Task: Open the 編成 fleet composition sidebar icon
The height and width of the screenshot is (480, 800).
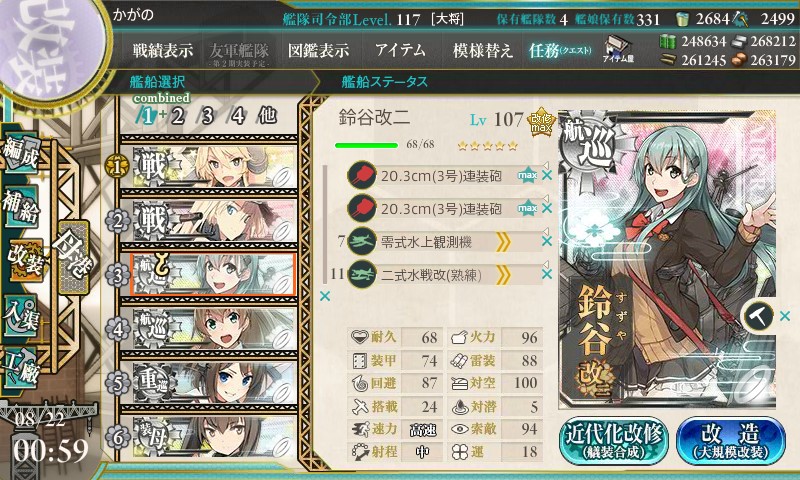Action: tap(21, 154)
